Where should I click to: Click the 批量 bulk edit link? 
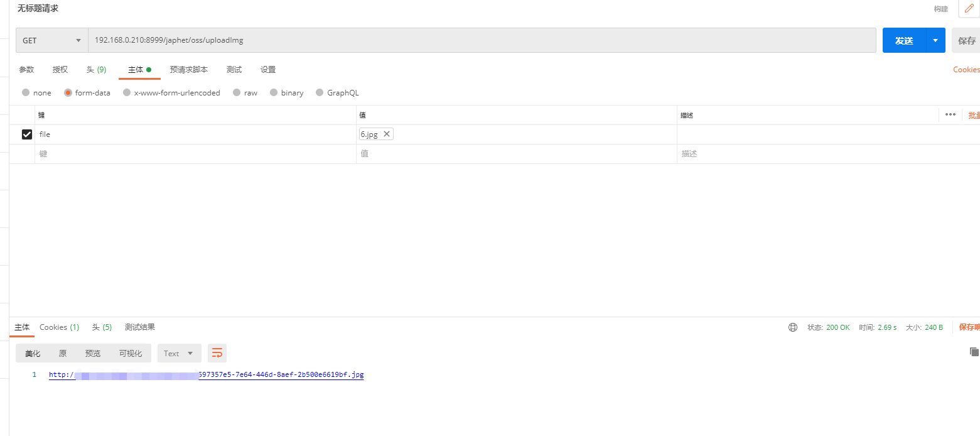pos(974,116)
